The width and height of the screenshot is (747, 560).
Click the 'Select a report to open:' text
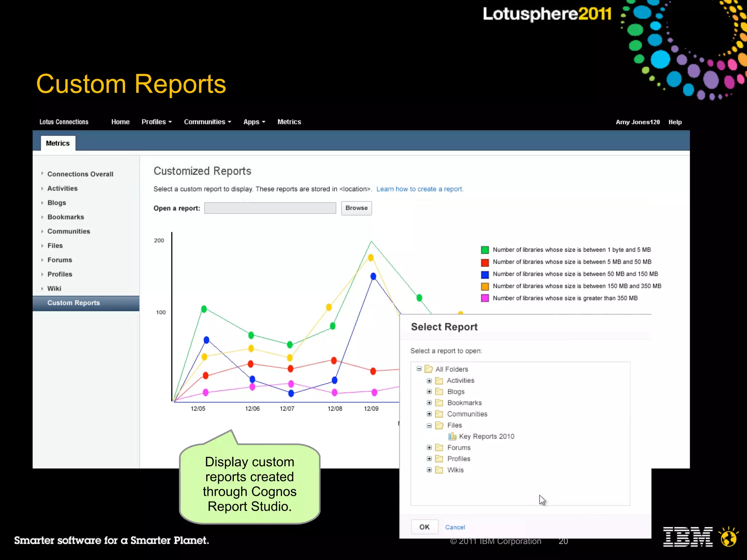(446, 351)
